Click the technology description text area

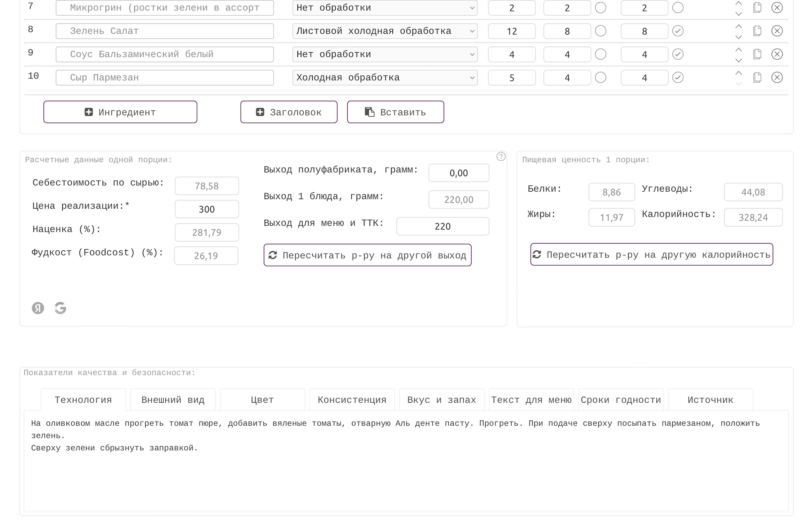pyautogui.click(x=406, y=461)
